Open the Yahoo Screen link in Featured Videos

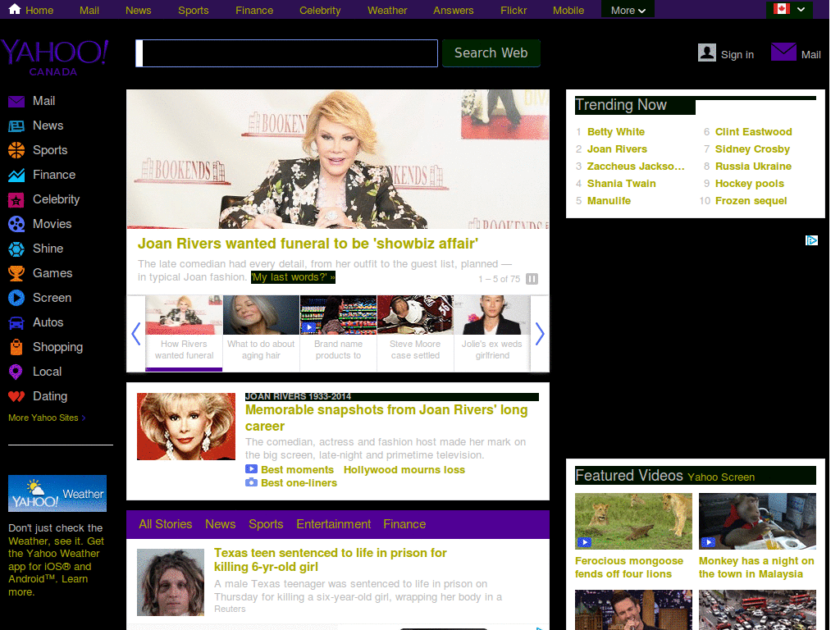(x=720, y=477)
